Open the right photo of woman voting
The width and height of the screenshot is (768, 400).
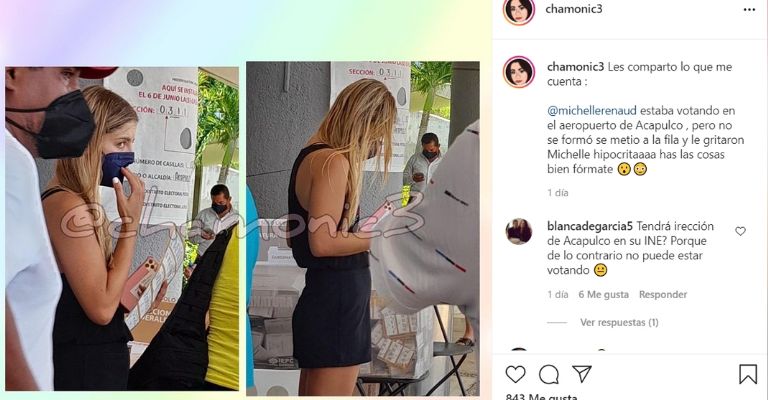[x=363, y=228]
